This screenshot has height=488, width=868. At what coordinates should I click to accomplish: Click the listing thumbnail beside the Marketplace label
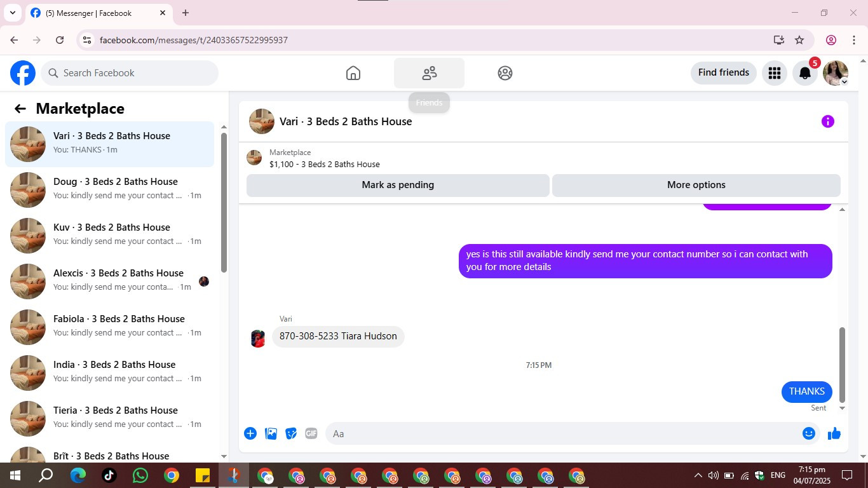[x=254, y=158]
